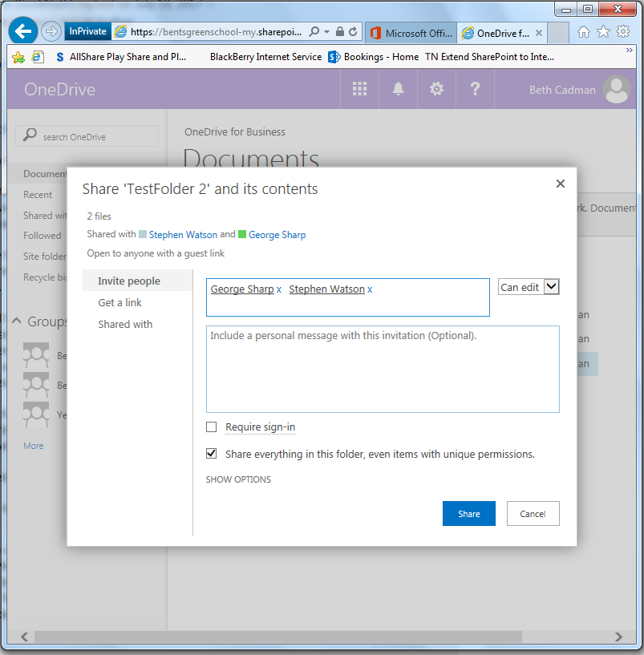Click the search OneDrive input box

[87, 136]
